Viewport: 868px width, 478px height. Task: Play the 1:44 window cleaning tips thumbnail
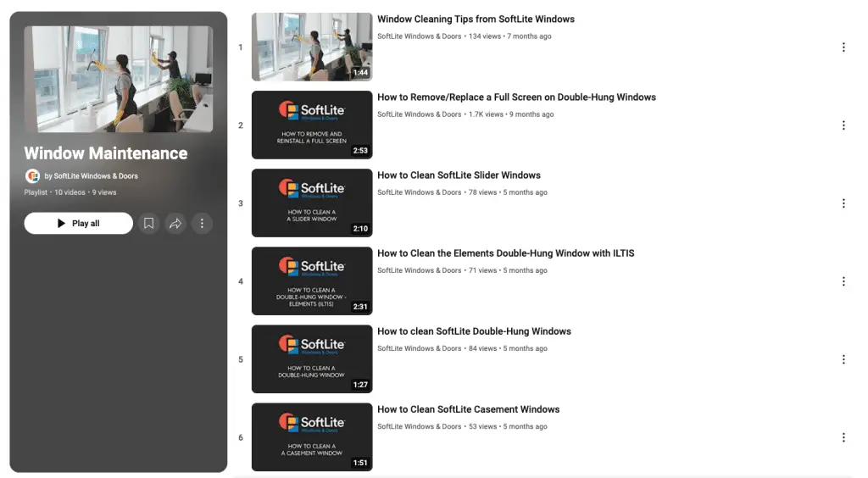(x=312, y=47)
